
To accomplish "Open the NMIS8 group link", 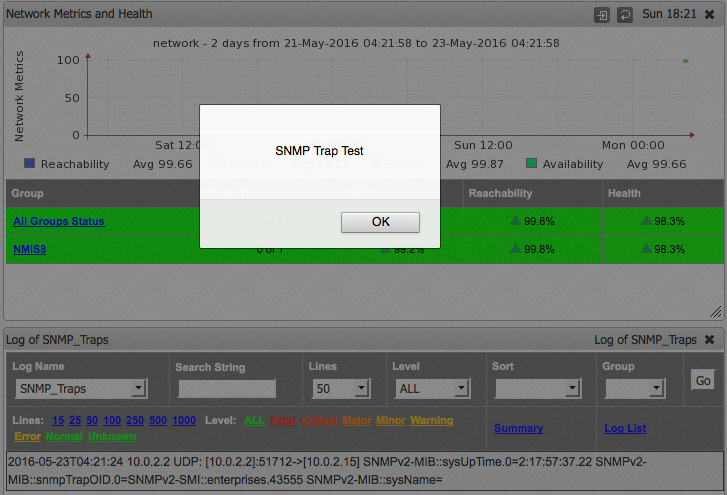I will [30, 249].
